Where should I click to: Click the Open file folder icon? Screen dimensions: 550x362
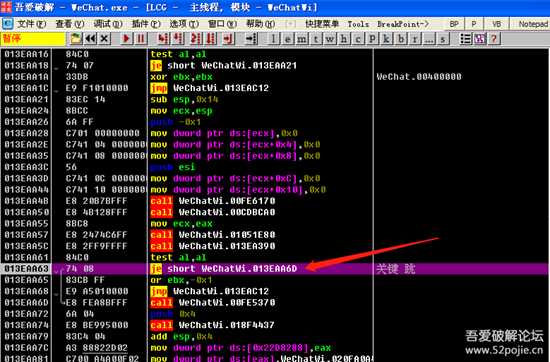coord(76,39)
